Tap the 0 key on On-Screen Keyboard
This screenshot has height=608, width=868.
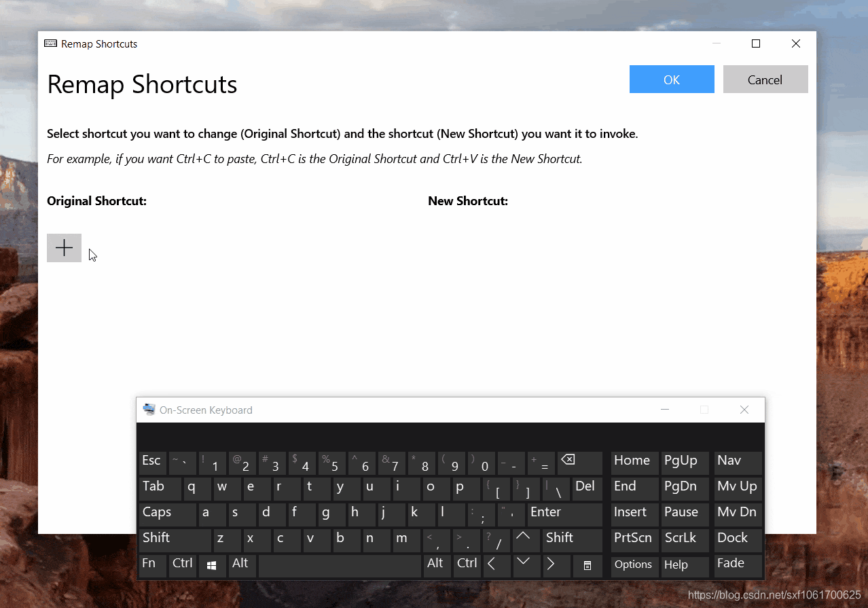click(x=482, y=463)
